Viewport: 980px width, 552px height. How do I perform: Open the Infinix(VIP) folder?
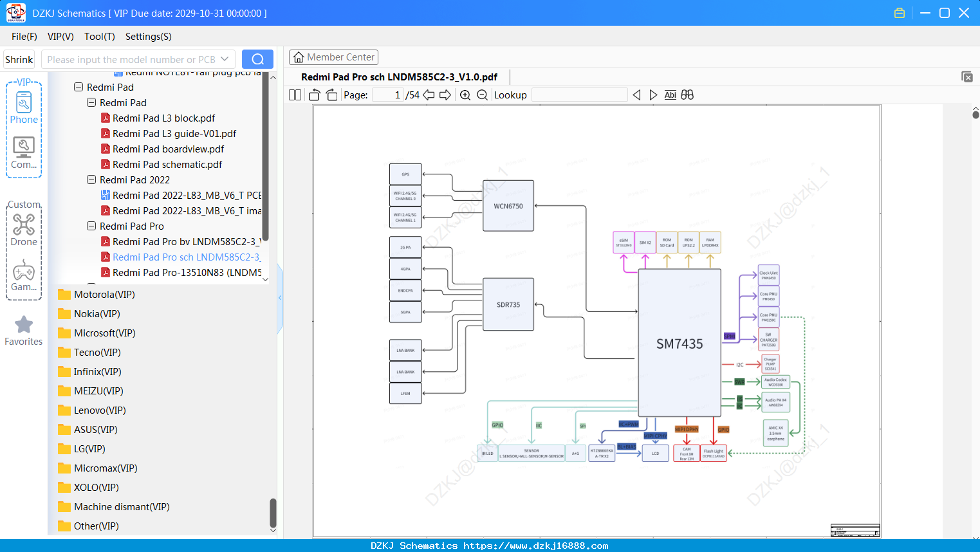click(89, 372)
